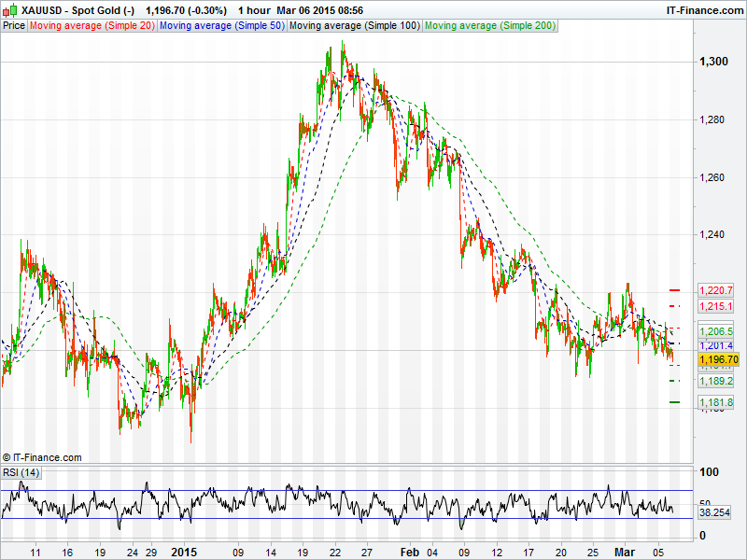Click the solid green marker beside 1,181.8
747x560 pixels.
coord(675,402)
